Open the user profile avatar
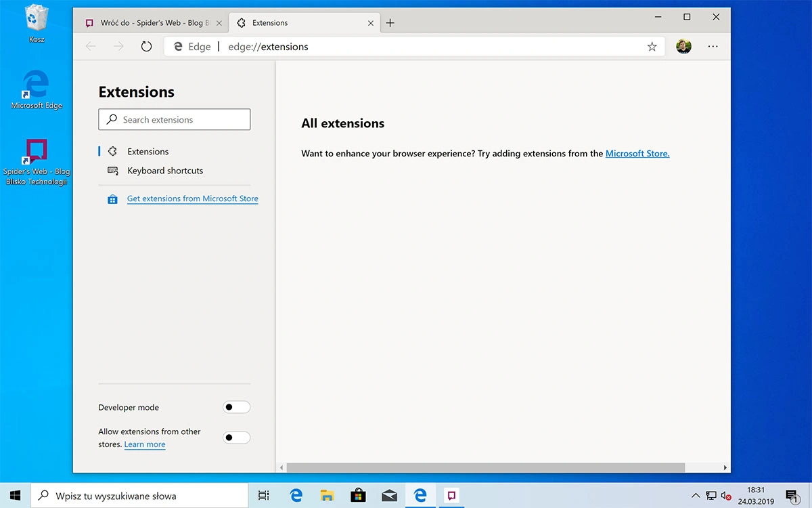This screenshot has height=508, width=812. 684,46
